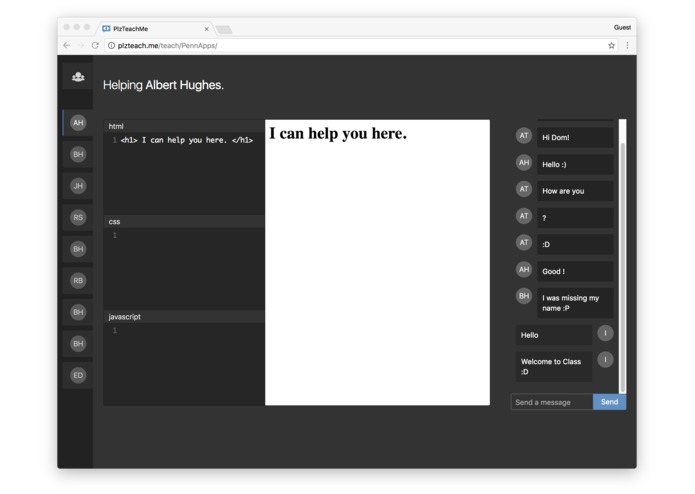Focus the address bar showing plzteach.me/teach/PennApps/

359,46
